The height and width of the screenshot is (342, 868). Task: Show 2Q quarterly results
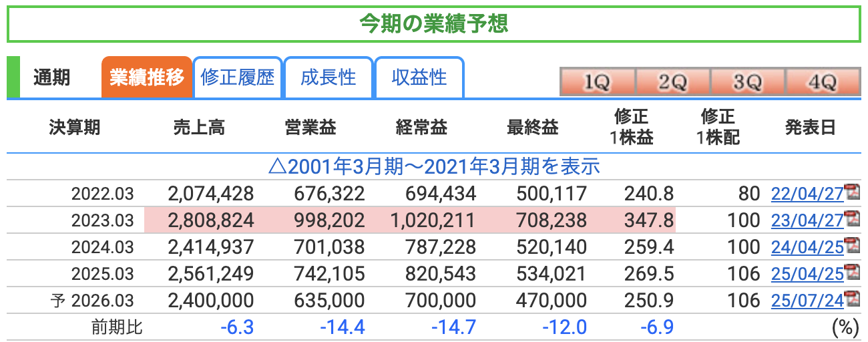click(672, 82)
